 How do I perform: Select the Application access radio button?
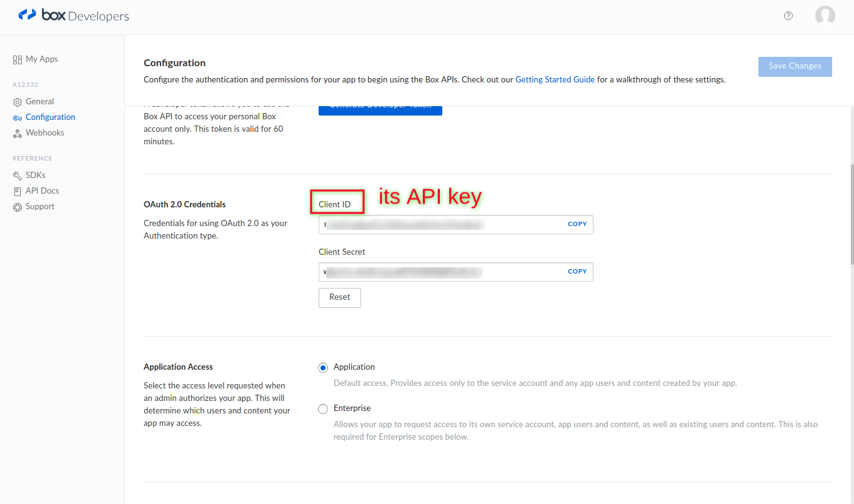click(x=323, y=368)
